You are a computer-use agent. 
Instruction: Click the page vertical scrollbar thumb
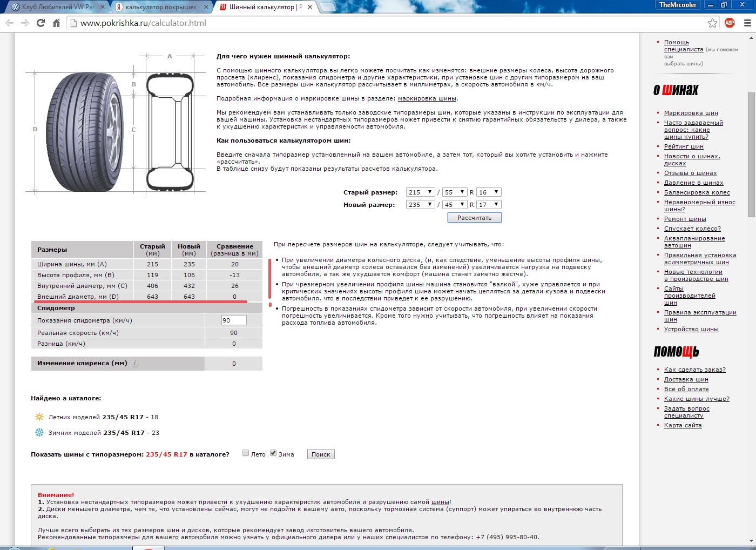point(751,155)
